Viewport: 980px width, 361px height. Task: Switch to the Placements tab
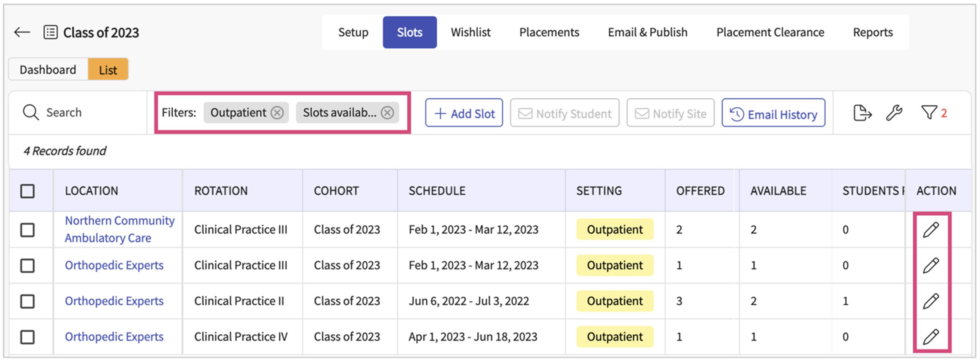(x=549, y=32)
